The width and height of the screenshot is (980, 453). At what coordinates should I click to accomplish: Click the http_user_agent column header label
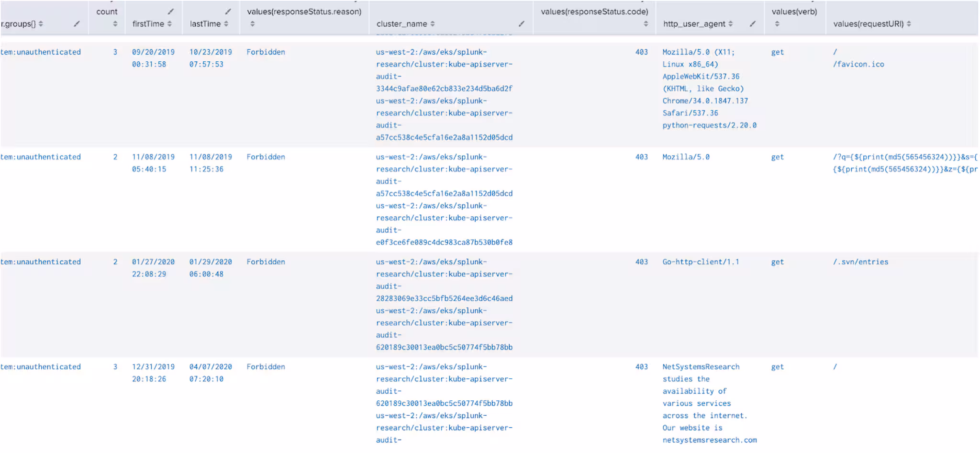click(x=694, y=24)
